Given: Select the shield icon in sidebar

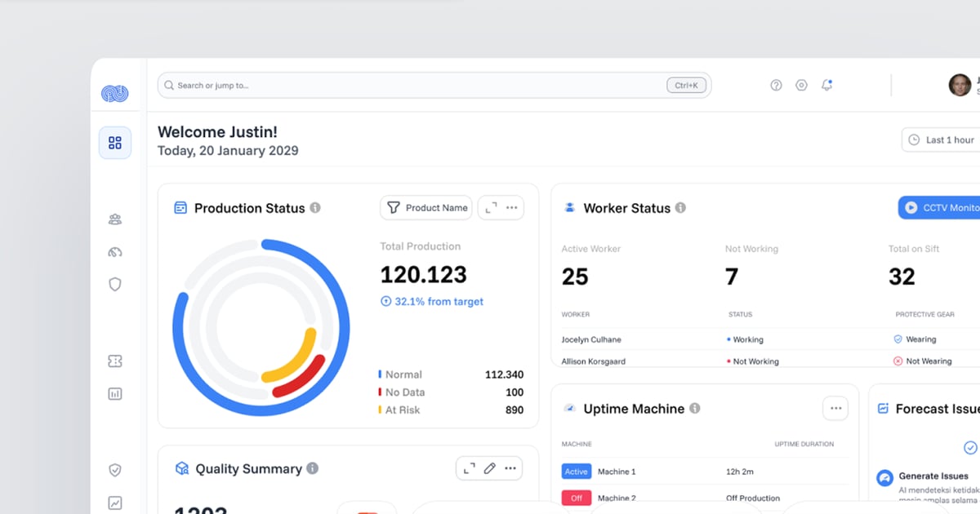Looking at the screenshot, I should click(115, 284).
